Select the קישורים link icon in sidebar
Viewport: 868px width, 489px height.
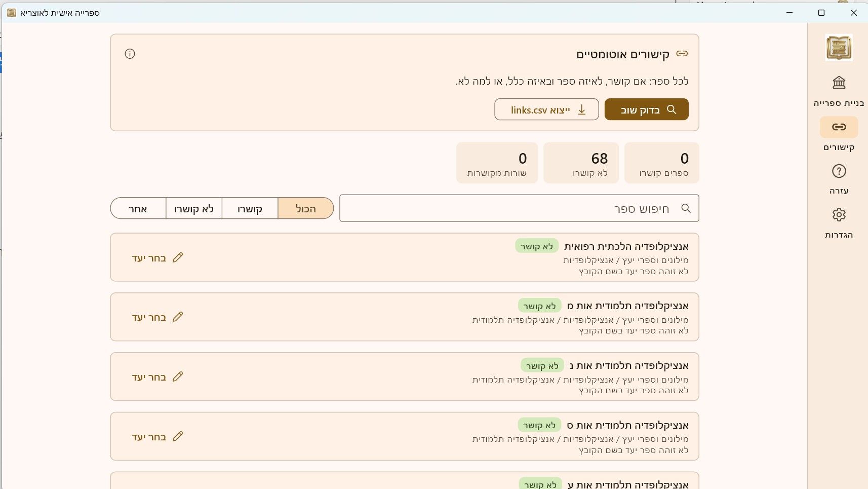click(x=839, y=127)
